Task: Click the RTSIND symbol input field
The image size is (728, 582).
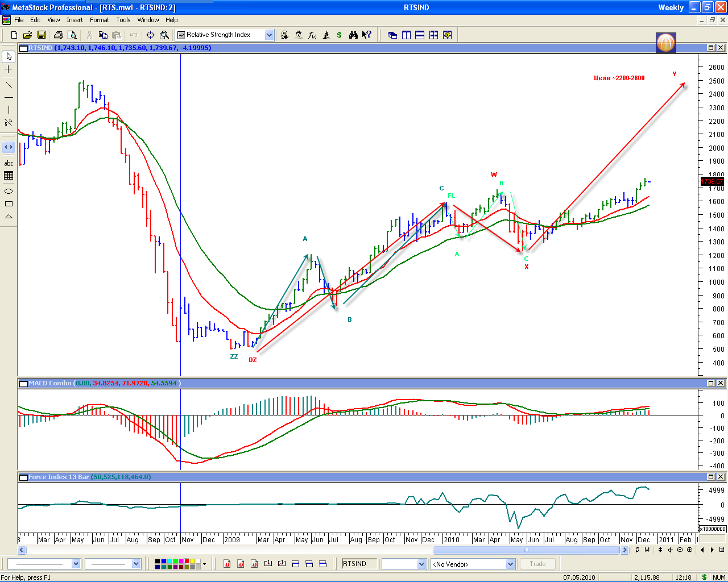Action: pyautogui.click(x=359, y=564)
